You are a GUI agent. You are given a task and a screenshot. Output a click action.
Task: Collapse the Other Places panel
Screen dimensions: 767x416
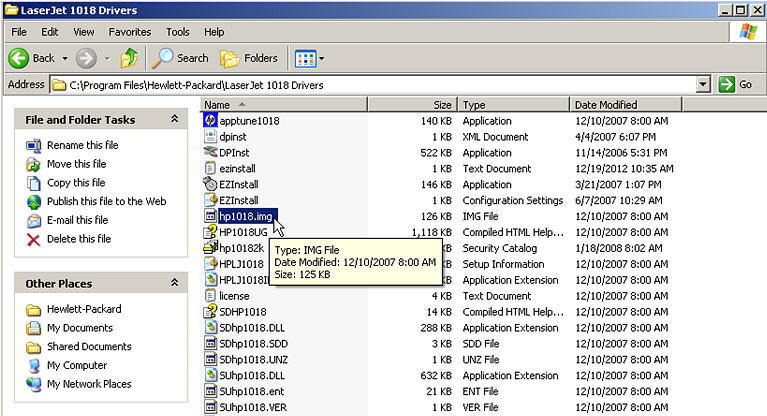(x=174, y=283)
